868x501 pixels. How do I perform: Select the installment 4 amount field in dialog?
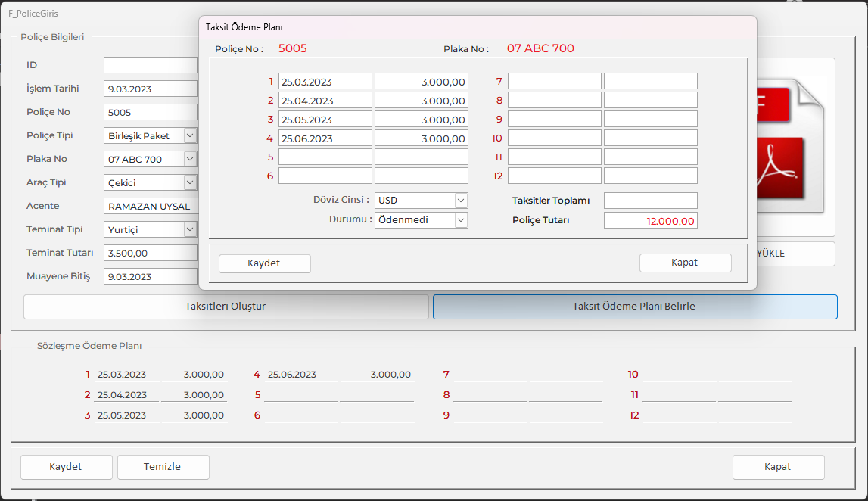click(x=421, y=138)
